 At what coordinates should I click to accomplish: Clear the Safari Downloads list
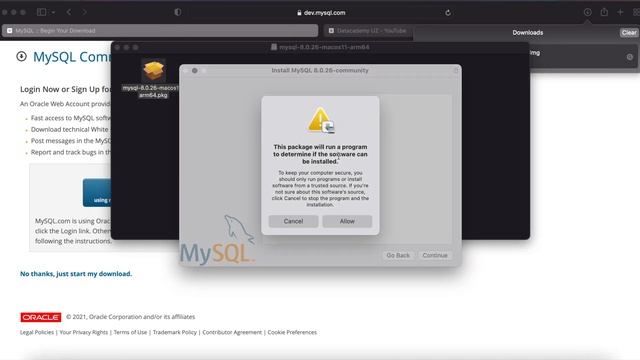[x=629, y=33]
